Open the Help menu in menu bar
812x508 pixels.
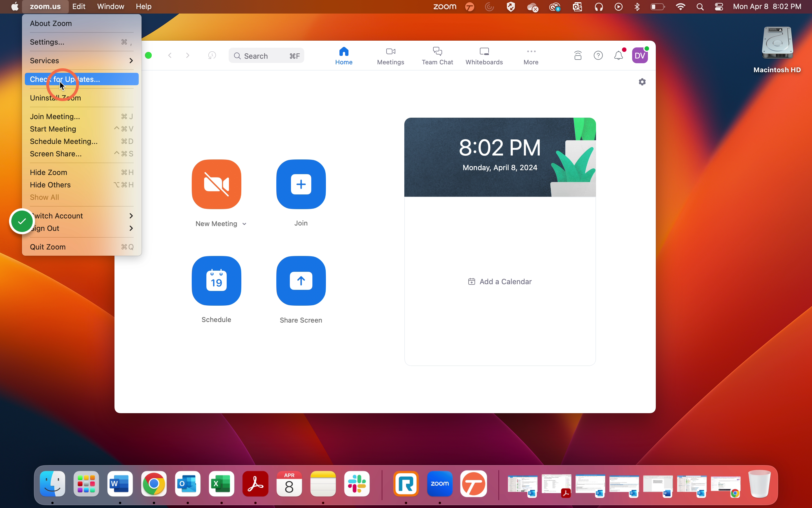144,7
